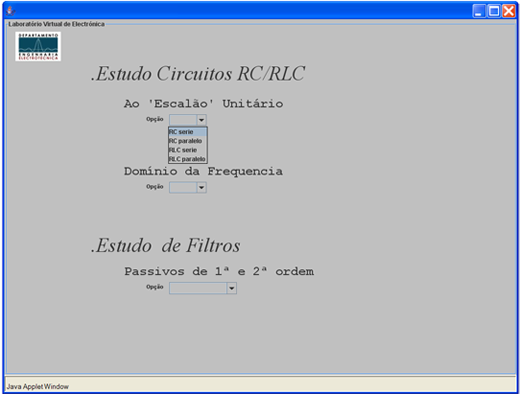Maximize the applet window

pyautogui.click(x=494, y=11)
